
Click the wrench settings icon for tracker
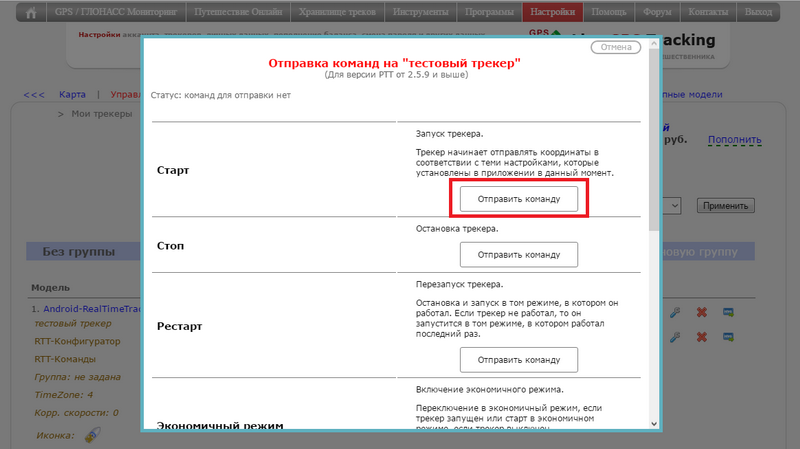pos(676,312)
